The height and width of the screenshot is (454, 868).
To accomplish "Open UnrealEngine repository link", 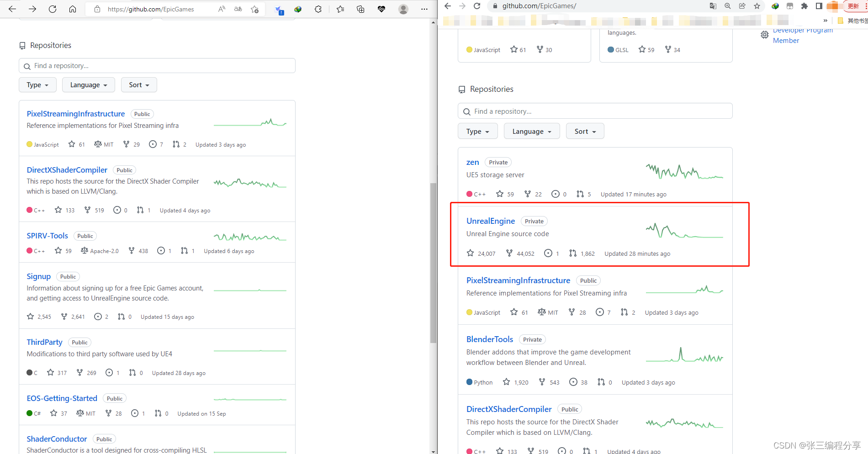I will coord(491,221).
